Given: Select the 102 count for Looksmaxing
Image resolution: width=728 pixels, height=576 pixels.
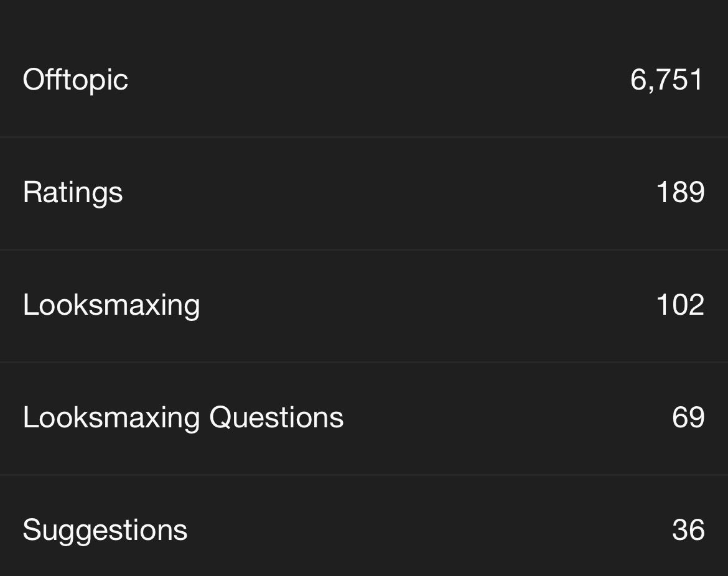Looking at the screenshot, I should 681,305.
